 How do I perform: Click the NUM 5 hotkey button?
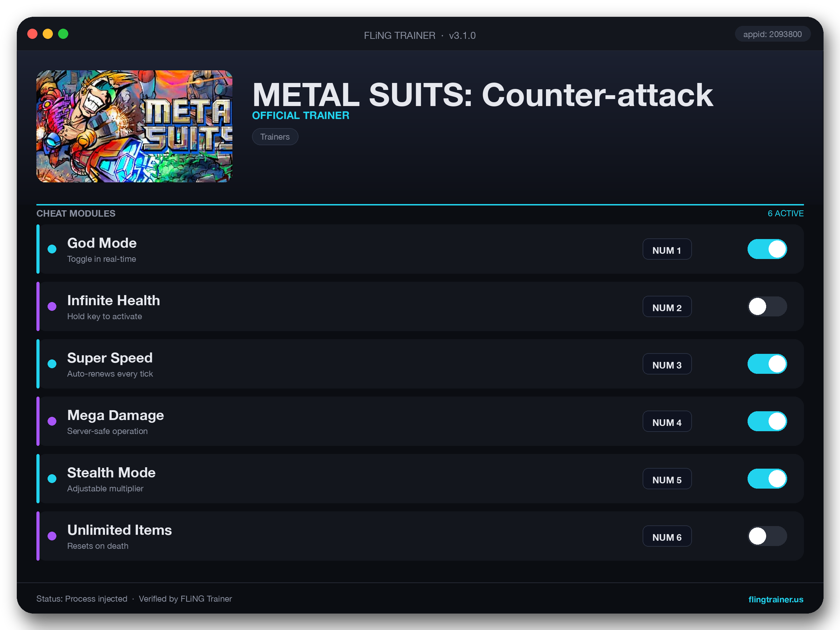coord(667,479)
